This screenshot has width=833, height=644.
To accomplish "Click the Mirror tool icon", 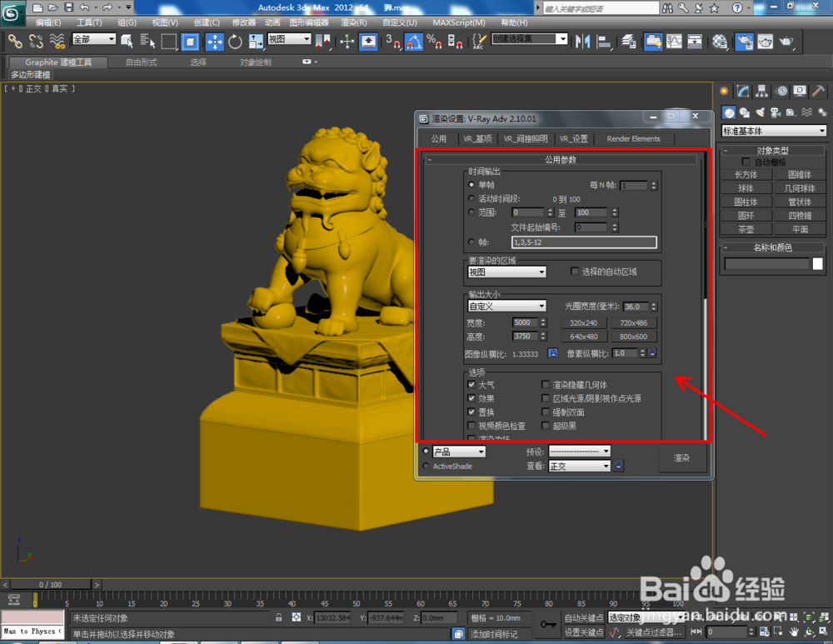I will tap(583, 42).
